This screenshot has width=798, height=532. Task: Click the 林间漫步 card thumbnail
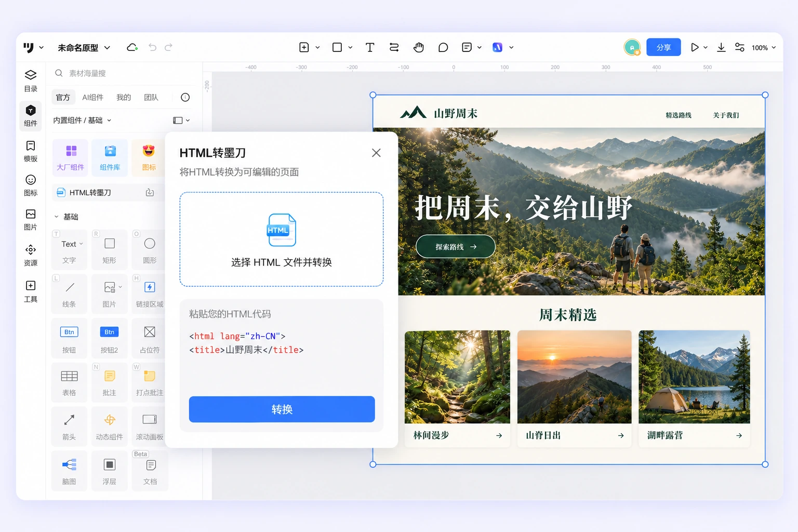(458, 377)
